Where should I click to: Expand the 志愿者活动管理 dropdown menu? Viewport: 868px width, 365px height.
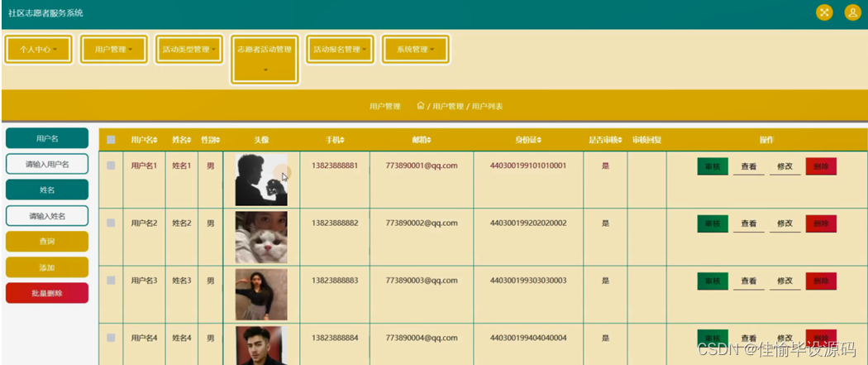click(265, 60)
